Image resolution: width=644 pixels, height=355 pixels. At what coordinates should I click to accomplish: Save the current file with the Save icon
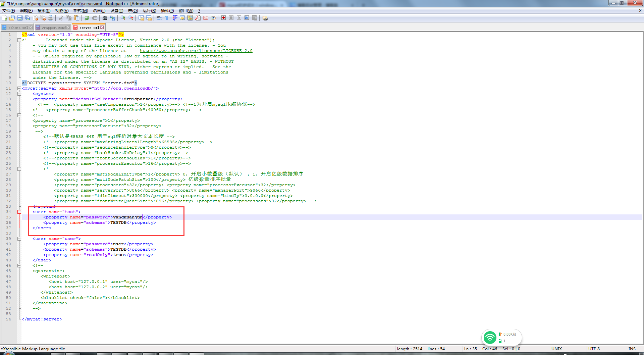[20, 18]
